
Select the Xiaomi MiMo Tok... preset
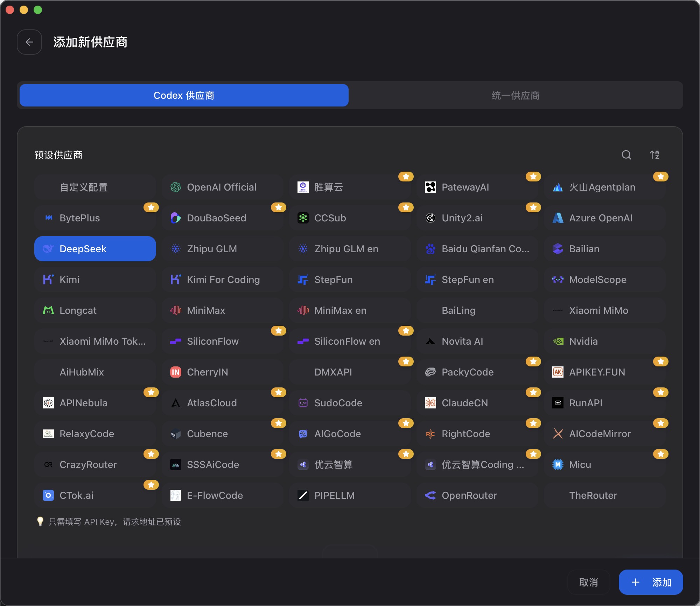pyautogui.click(x=95, y=341)
